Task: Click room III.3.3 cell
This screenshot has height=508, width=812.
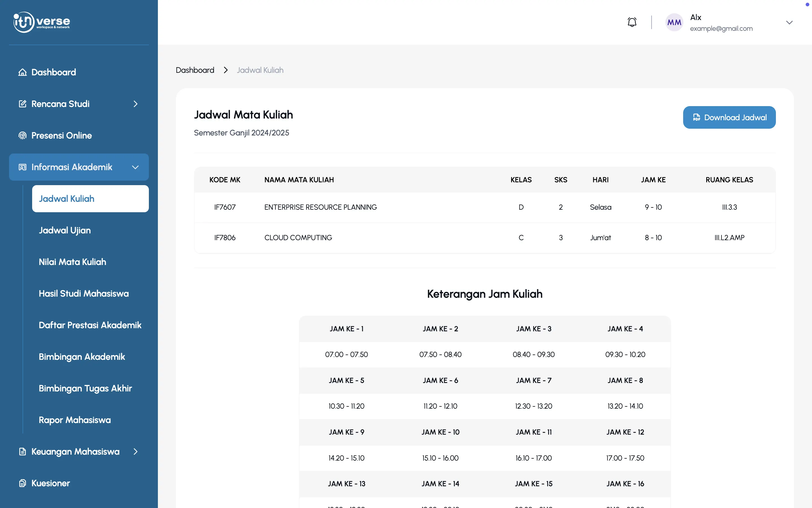Action: (x=729, y=207)
